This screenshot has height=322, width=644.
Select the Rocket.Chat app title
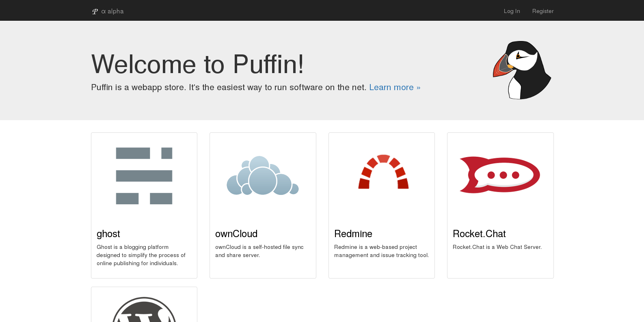[479, 234]
